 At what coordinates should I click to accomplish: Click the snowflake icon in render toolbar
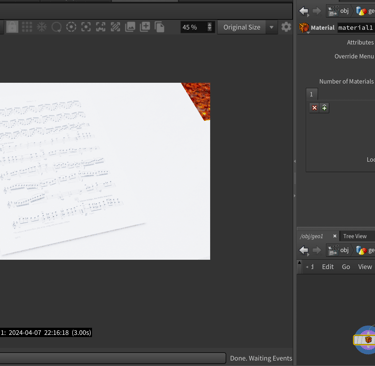click(x=42, y=27)
